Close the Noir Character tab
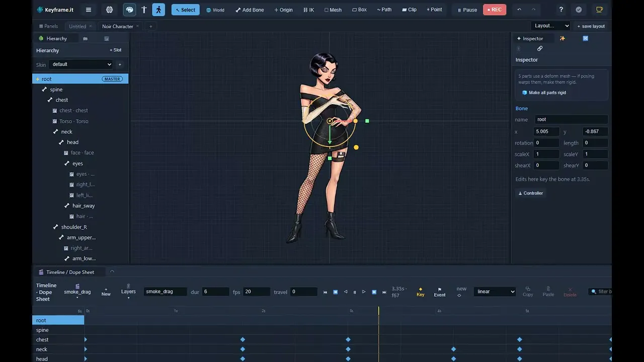The width and height of the screenshot is (644, 362). [x=138, y=26]
